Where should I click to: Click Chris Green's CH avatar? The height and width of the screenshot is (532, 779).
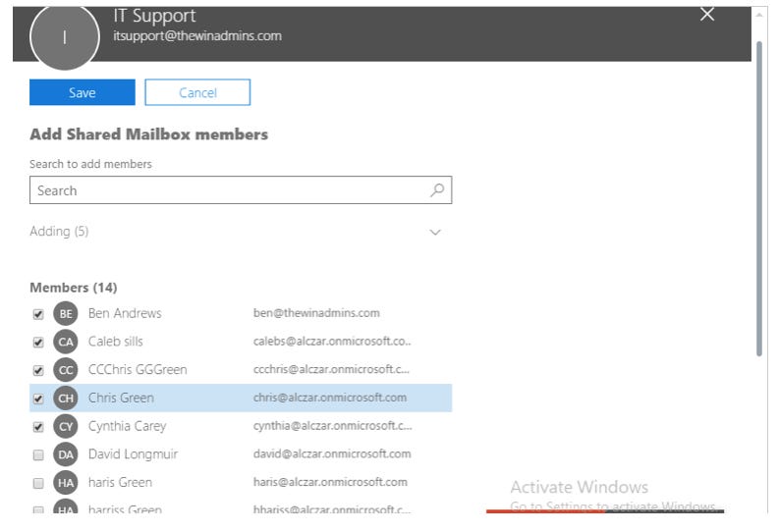(x=66, y=398)
